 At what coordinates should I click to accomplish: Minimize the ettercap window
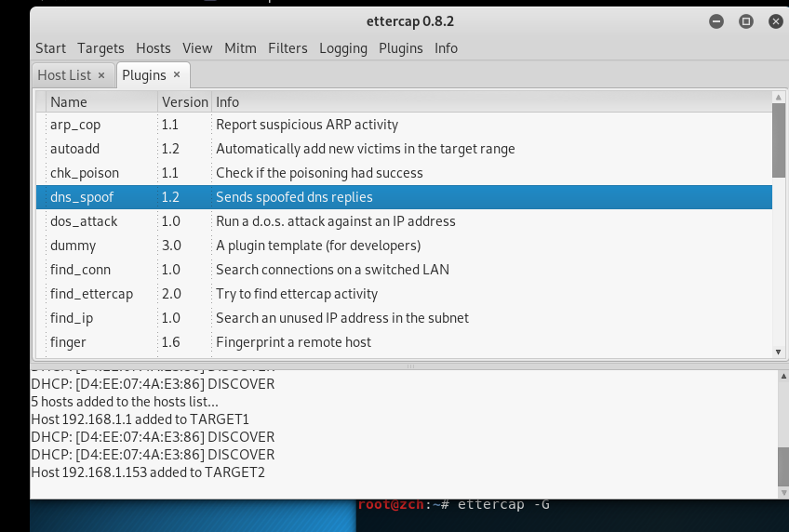coord(716,21)
